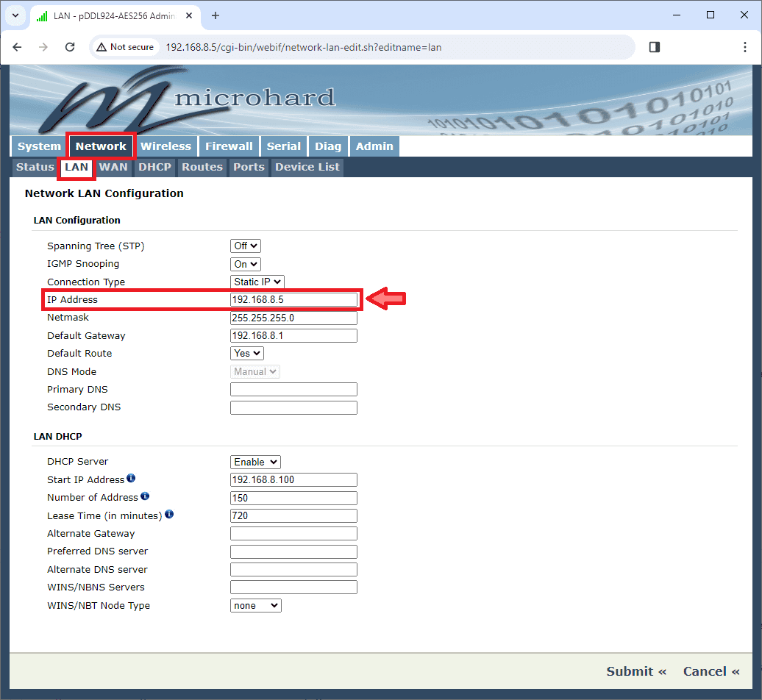The height and width of the screenshot is (700, 762).
Task: Open the Connection Type dropdown
Action: tap(257, 282)
